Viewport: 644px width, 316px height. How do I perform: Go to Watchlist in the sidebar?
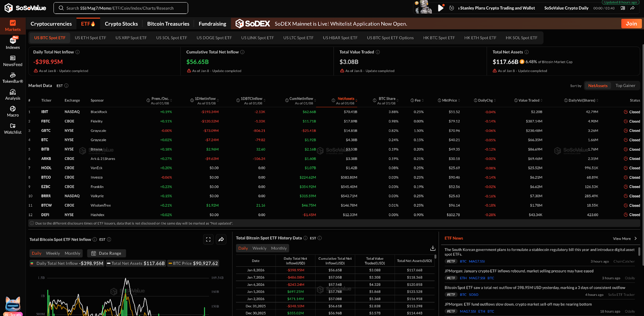point(12,129)
